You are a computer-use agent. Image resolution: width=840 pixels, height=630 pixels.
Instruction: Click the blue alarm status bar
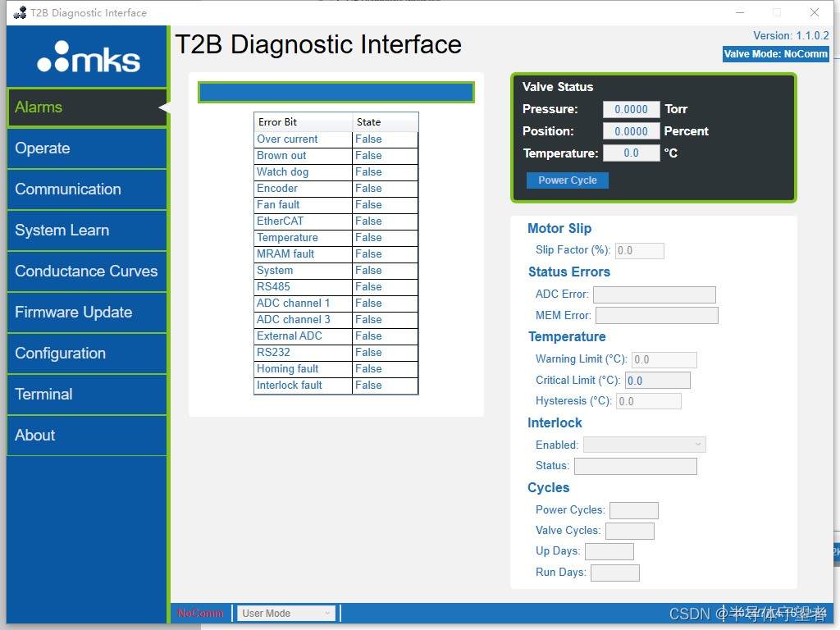336,92
